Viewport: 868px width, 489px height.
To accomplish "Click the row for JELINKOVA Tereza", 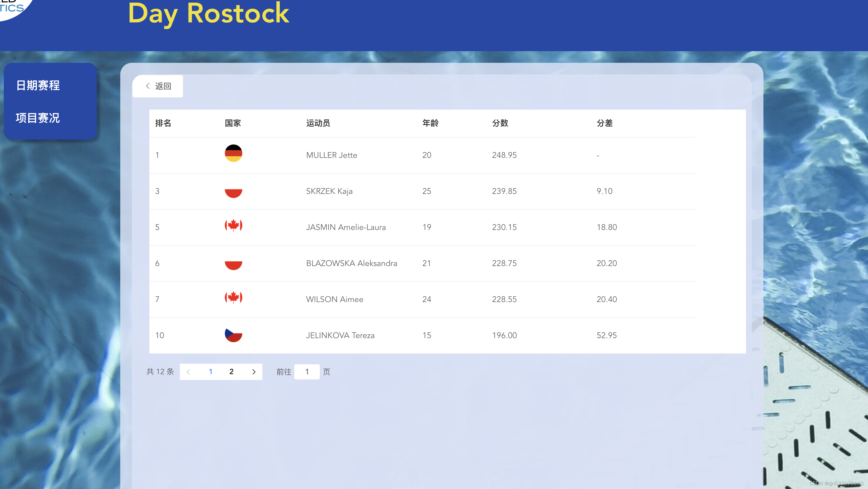I will point(340,335).
